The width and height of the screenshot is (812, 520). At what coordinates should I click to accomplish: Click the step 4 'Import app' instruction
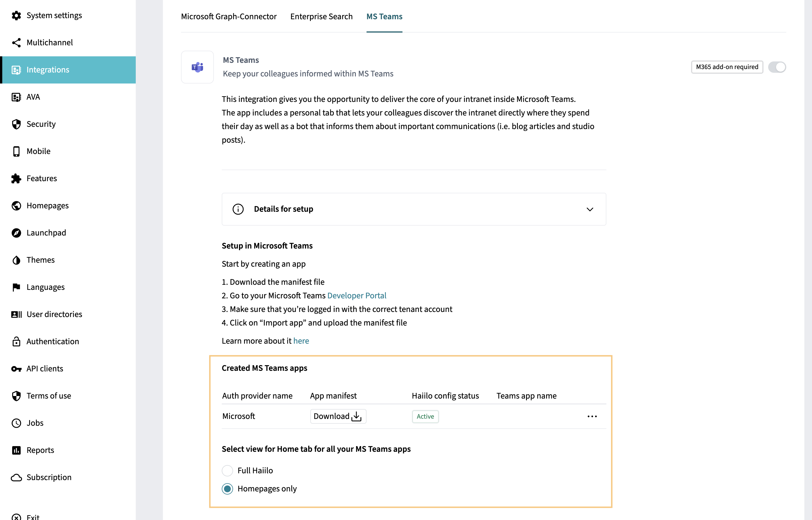pyautogui.click(x=314, y=323)
